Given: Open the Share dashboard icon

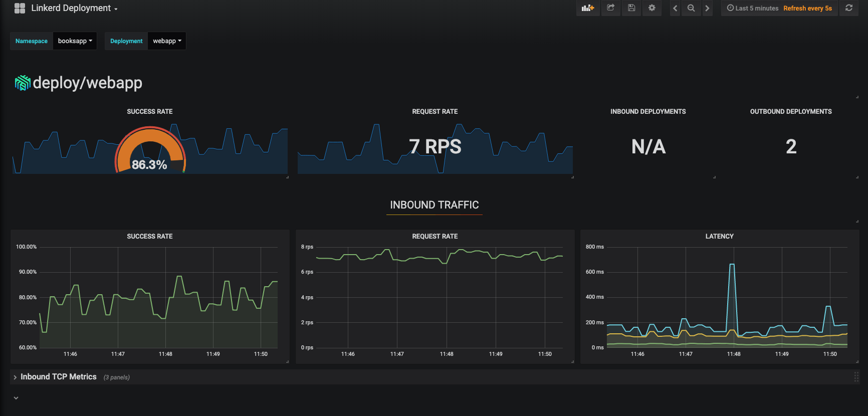Looking at the screenshot, I should [x=610, y=8].
